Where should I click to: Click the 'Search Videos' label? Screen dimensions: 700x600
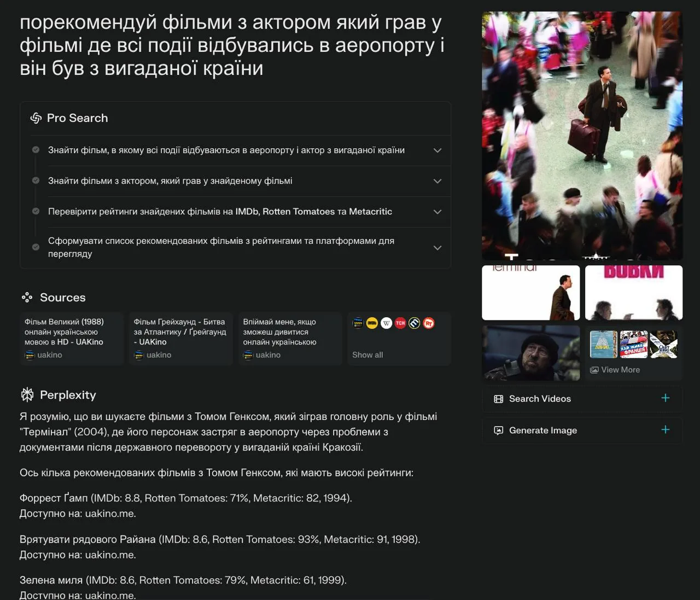540,399
